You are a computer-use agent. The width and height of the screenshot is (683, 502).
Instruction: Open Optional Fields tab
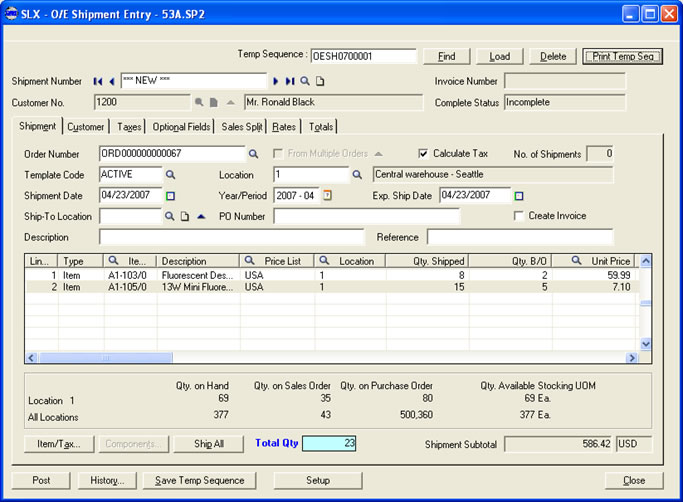click(181, 127)
